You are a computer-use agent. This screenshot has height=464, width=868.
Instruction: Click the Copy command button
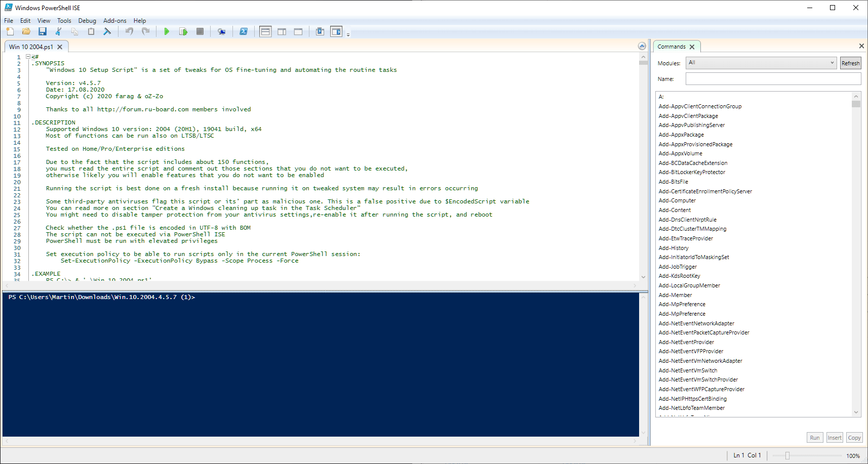click(854, 438)
